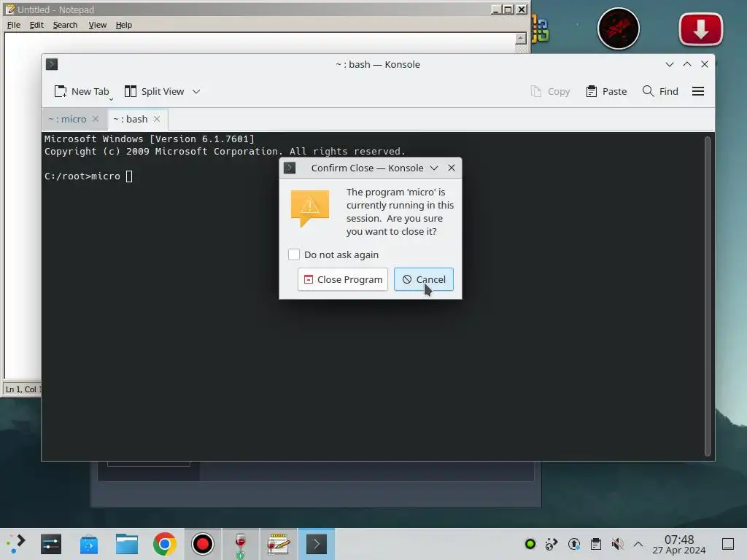The height and width of the screenshot is (560, 747).
Task: Open the Edit menu in Notepad
Action: click(36, 25)
